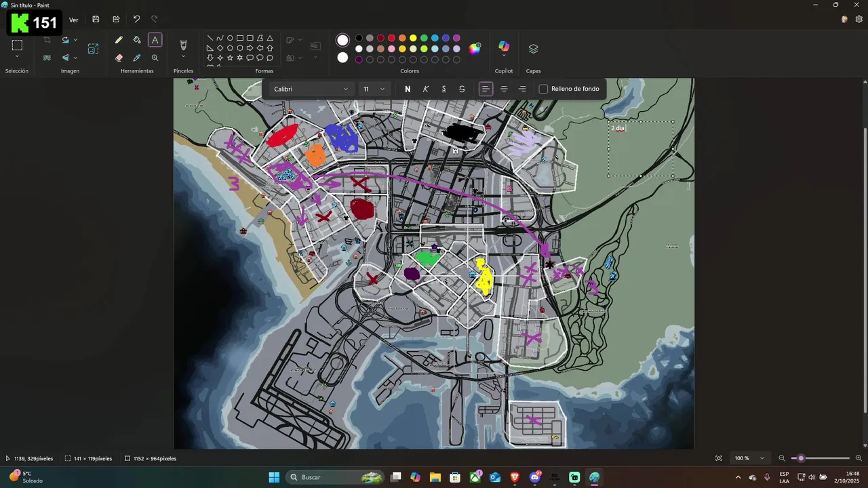The width and height of the screenshot is (868, 488).
Task: Toggle Strikethrough text formatting
Action: 462,89
